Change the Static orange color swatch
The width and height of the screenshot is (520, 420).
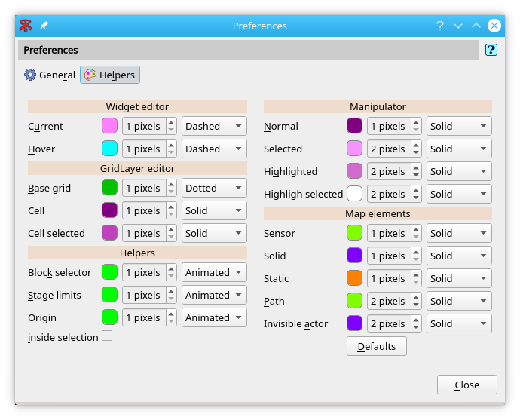point(354,278)
